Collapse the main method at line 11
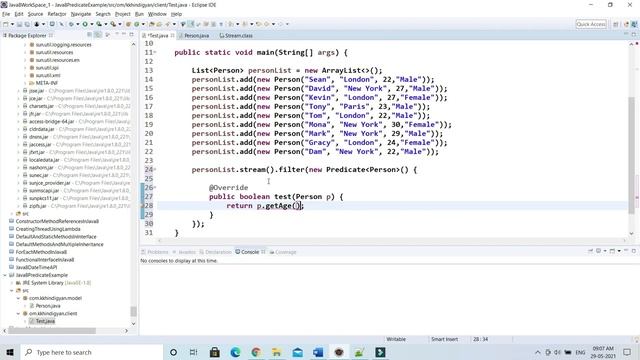 coord(155,52)
